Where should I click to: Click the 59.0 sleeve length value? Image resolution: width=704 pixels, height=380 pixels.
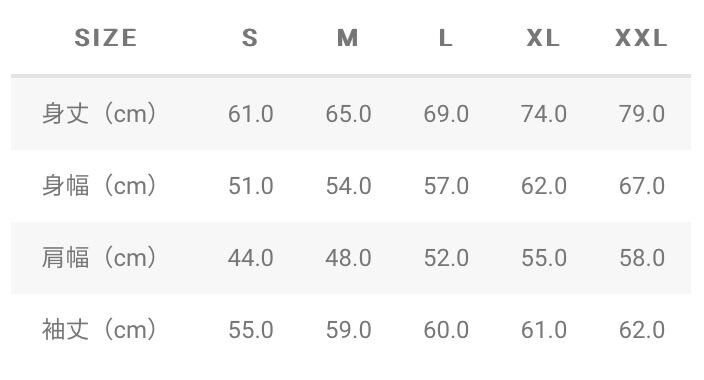(348, 330)
